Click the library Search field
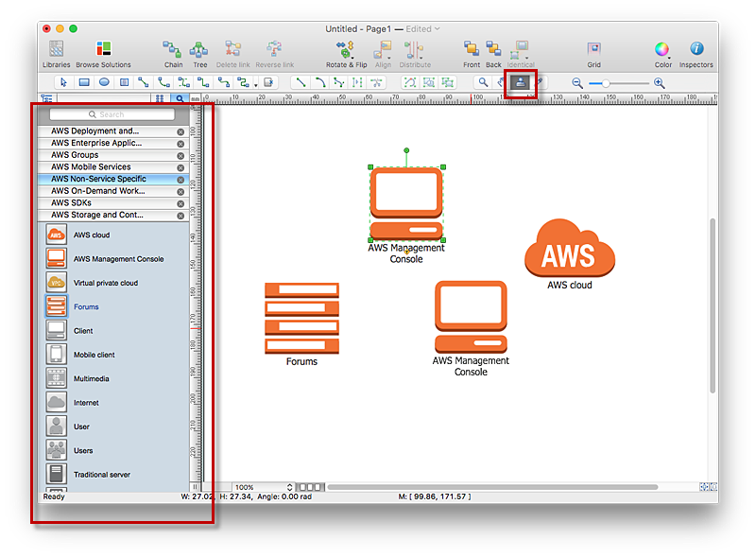 pos(112,114)
